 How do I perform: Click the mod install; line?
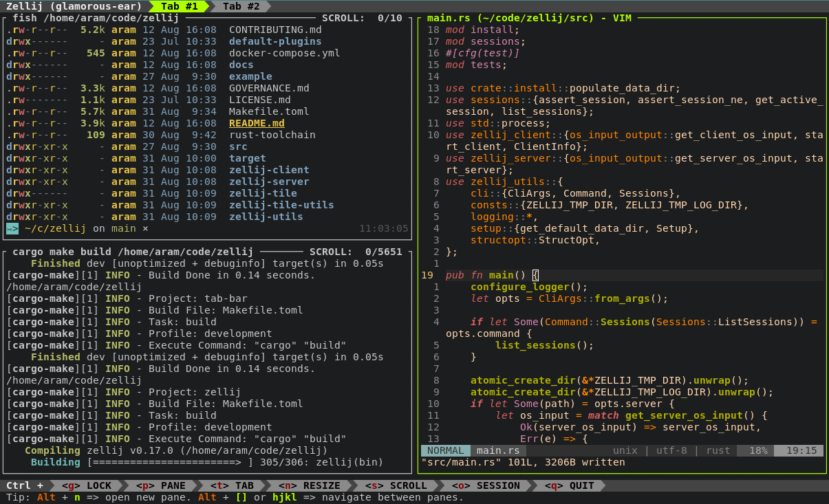click(483, 30)
